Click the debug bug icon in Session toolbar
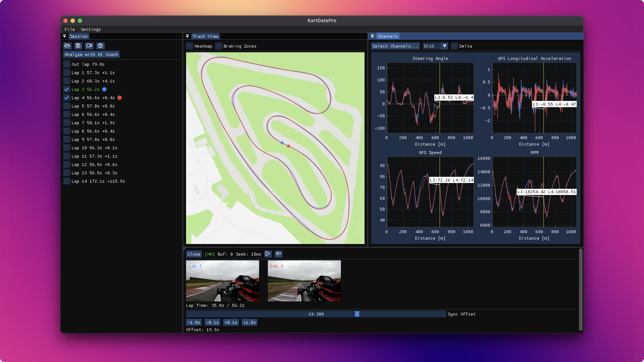This screenshot has height=362, width=644. pyautogui.click(x=100, y=46)
